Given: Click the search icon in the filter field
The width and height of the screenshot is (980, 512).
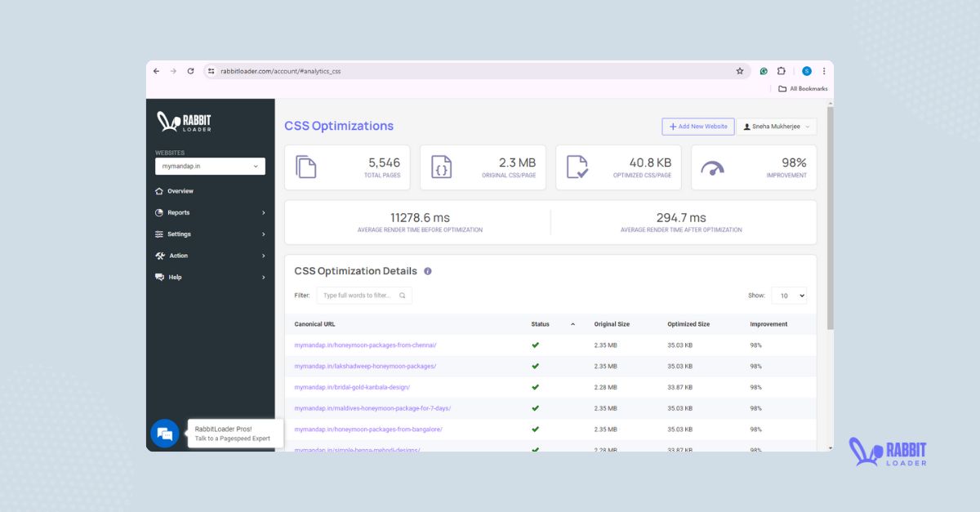Looking at the screenshot, I should pyautogui.click(x=401, y=296).
